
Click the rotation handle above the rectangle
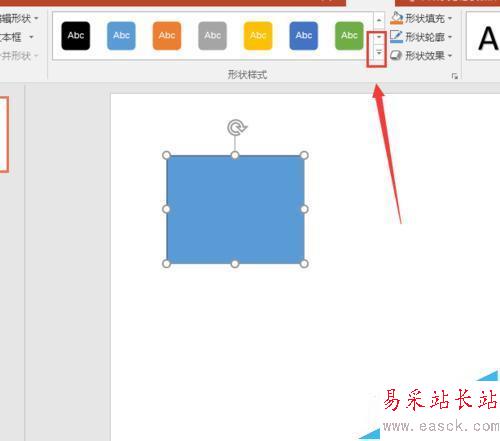[237, 128]
